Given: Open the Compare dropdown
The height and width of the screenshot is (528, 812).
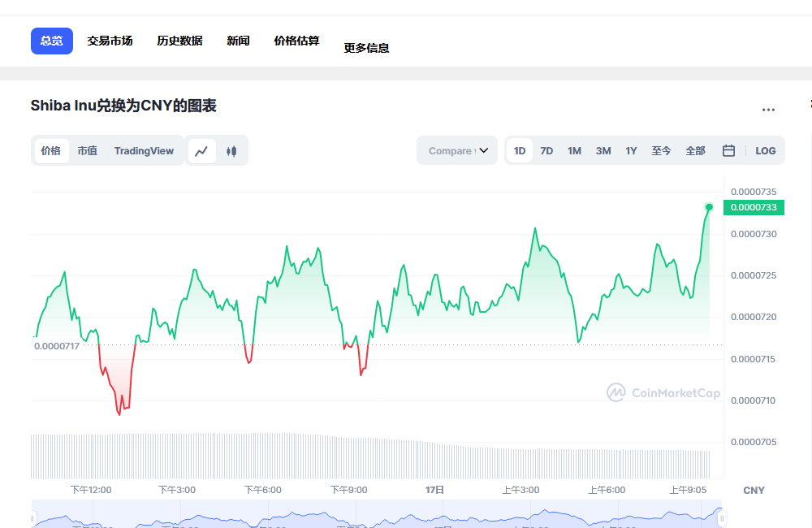Looking at the screenshot, I should point(456,150).
